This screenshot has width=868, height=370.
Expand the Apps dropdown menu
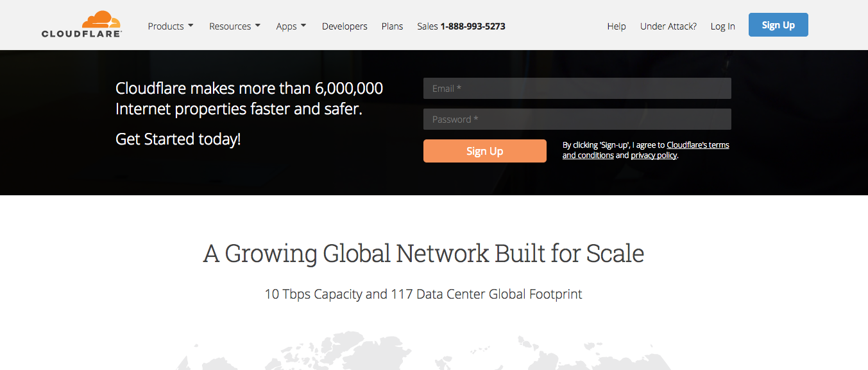click(x=291, y=26)
